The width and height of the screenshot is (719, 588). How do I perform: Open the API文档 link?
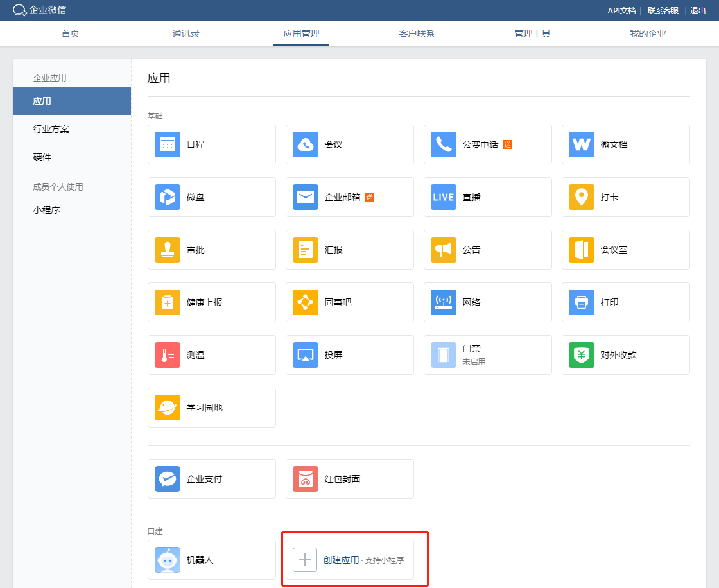(x=621, y=10)
